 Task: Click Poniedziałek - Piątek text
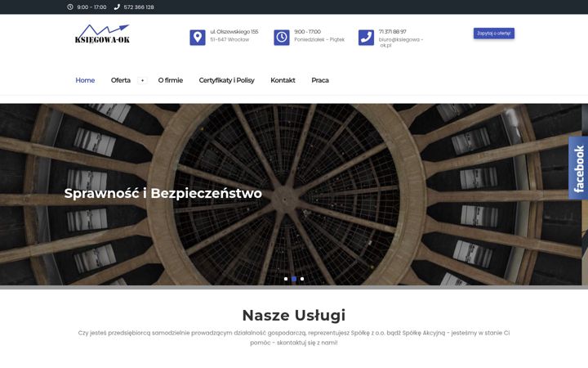coord(319,39)
